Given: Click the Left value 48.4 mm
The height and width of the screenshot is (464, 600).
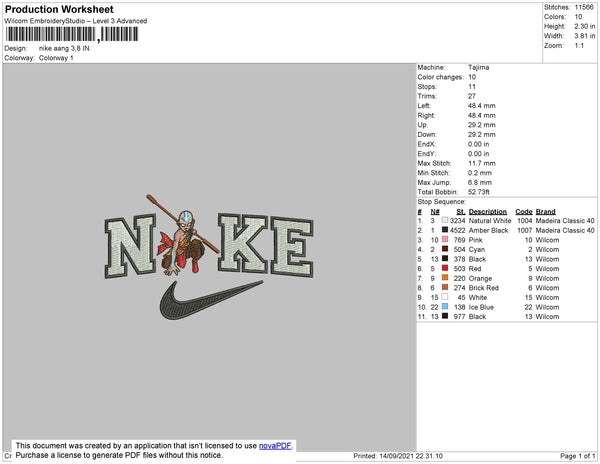Looking at the screenshot, I should click(x=482, y=106).
